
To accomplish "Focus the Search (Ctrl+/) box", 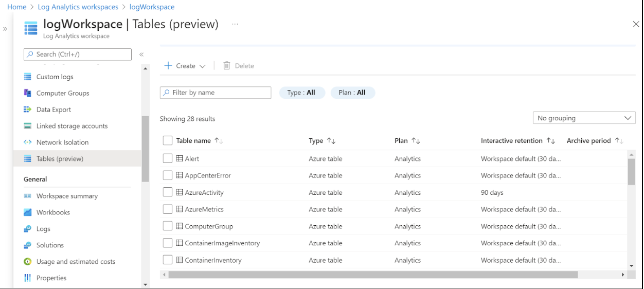I will (78, 55).
